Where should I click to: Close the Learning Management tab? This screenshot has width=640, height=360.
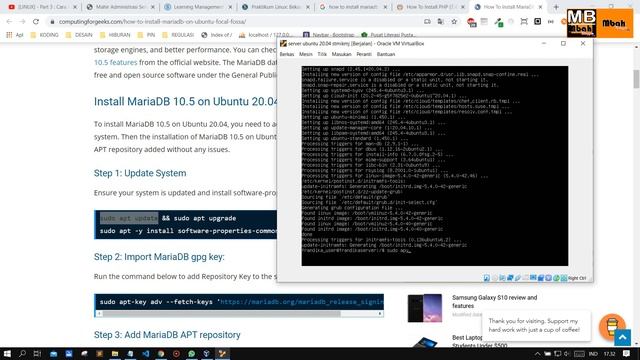coord(230,7)
